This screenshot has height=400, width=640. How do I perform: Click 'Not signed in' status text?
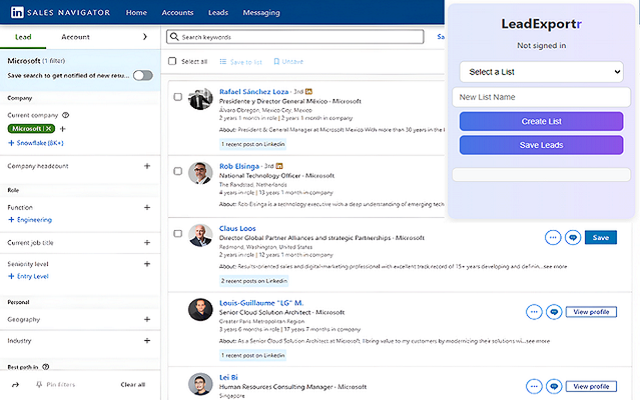pos(541,45)
